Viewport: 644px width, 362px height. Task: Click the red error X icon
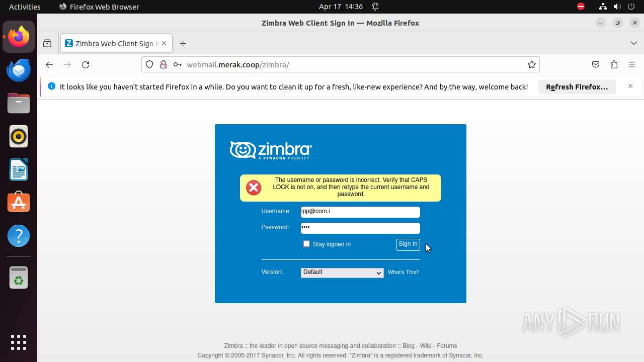[254, 188]
